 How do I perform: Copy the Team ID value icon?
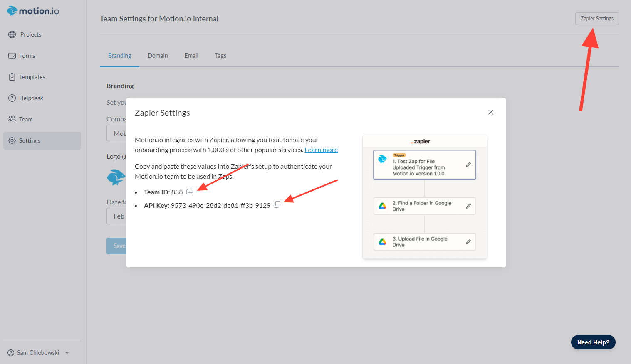coord(190,191)
